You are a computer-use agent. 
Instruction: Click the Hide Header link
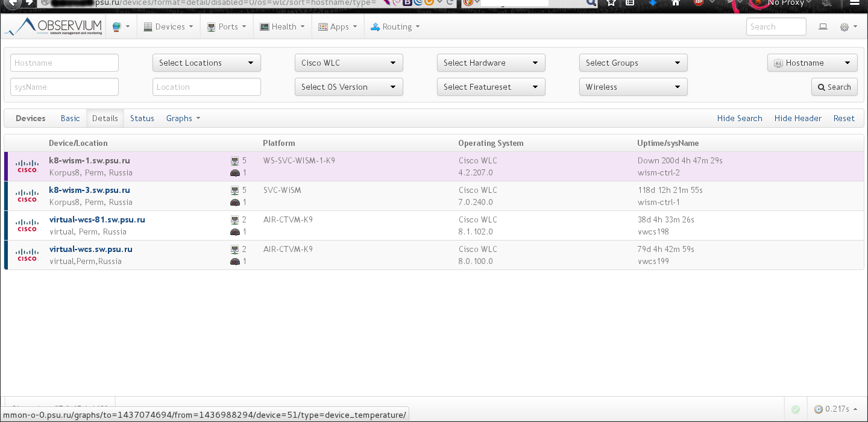pyautogui.click(x=797, y=118)
